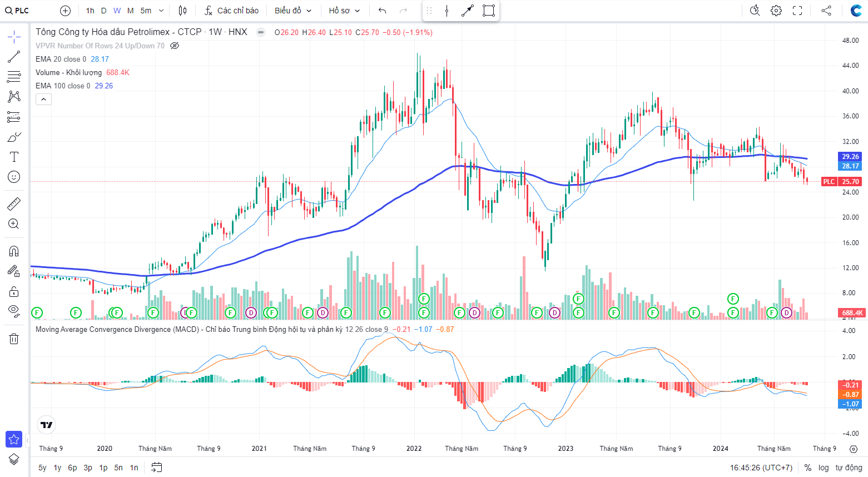Set range to 1n

134,468
